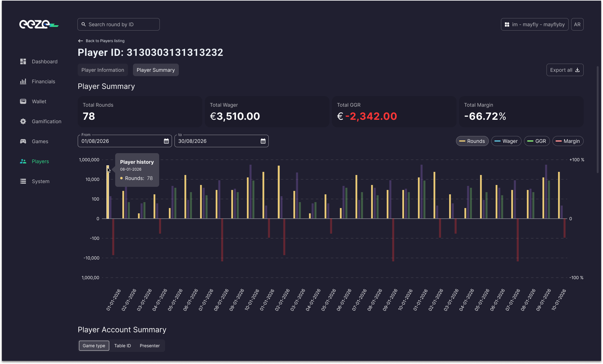Toggle the Rounds series on the chart

tap(472, 141)
